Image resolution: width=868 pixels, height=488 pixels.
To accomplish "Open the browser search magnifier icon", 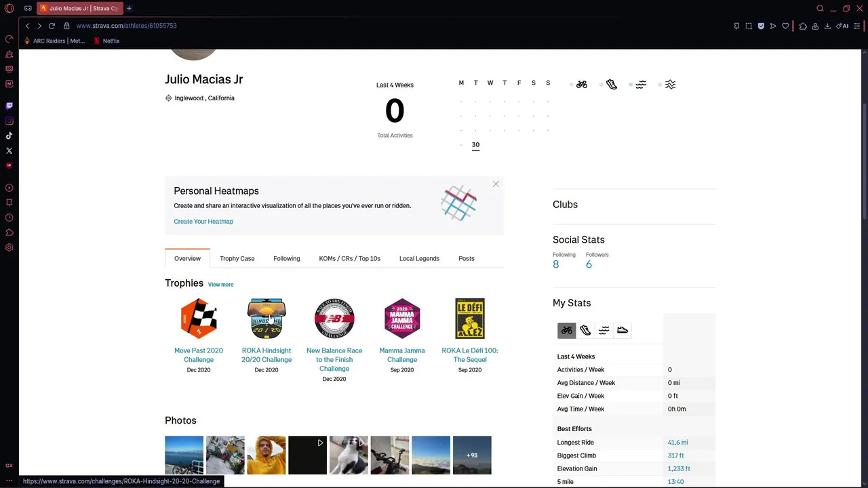I will coord(820,8).
